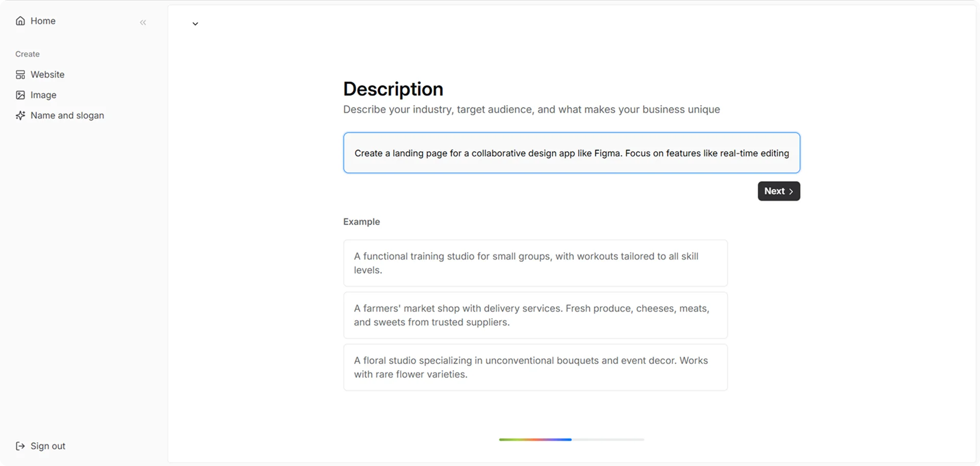980x466 pixels.
Task: Click the Sign out arrow icon
Action: (x=20, y=446)
